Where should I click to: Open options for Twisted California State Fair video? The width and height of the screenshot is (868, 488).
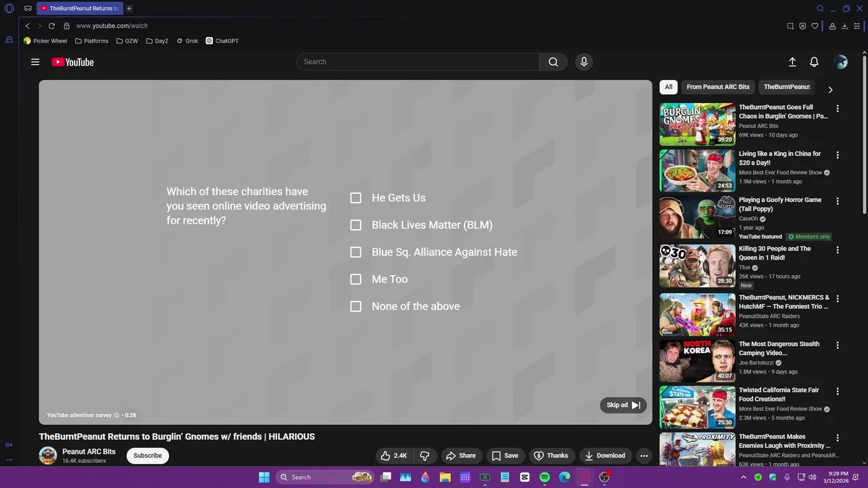[x=837, y=392]
